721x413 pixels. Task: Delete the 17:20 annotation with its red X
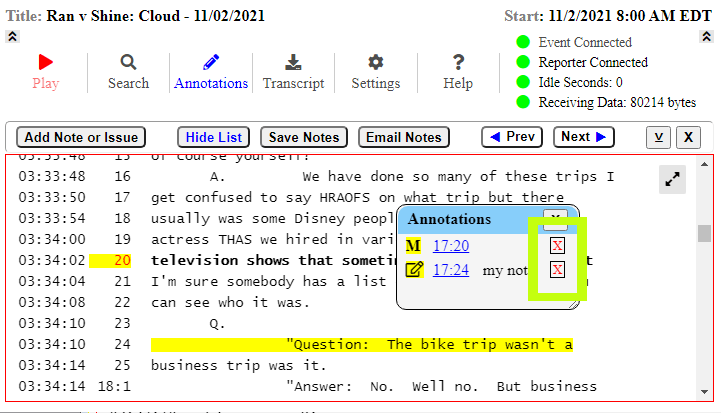click(x=557, y=246)
